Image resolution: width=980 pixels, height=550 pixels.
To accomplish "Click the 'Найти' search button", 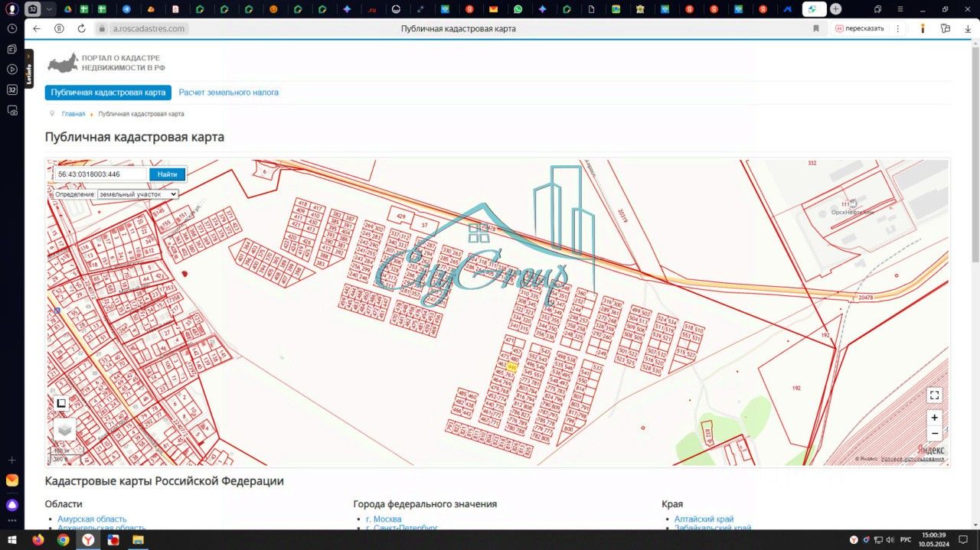I will [167, 174].
